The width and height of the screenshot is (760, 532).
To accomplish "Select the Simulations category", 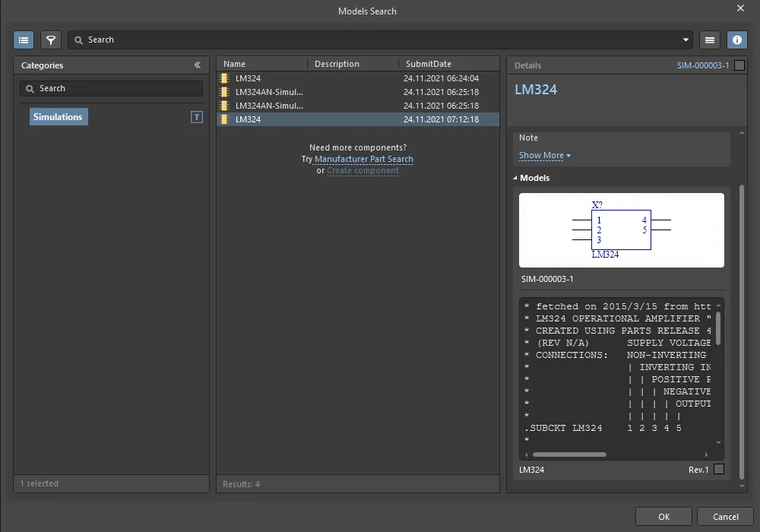I will pyautogui.click(x=59, y=117).
